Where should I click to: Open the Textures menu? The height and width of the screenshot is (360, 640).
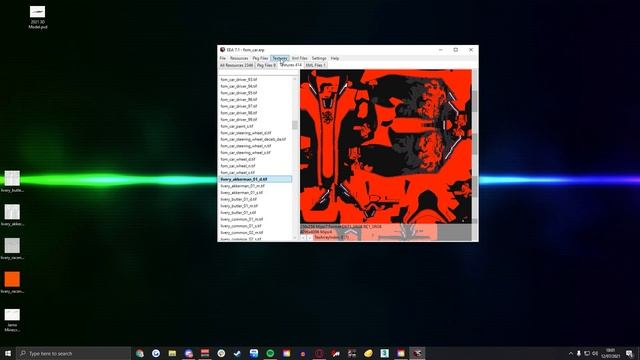280,58
